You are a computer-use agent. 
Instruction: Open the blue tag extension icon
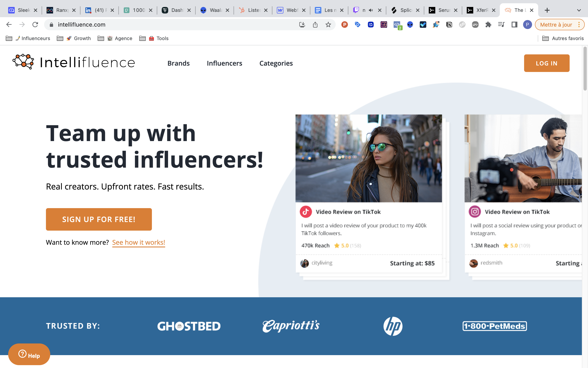tap(358, 25)
